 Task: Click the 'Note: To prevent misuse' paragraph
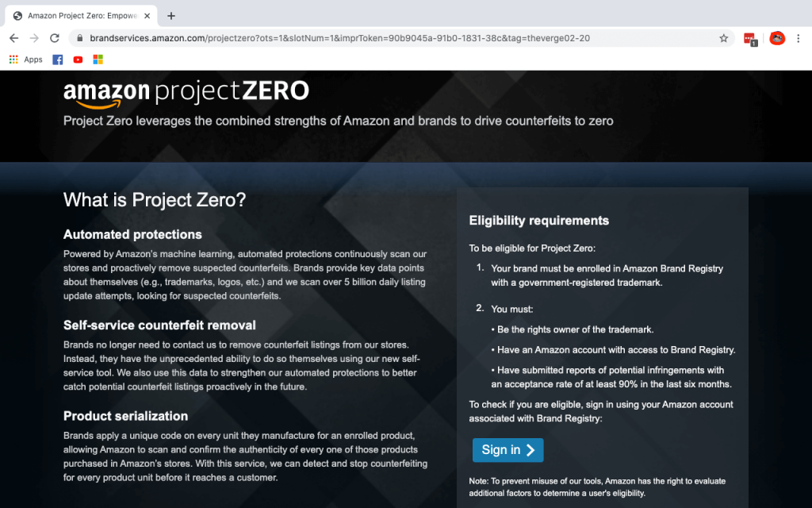597,487
